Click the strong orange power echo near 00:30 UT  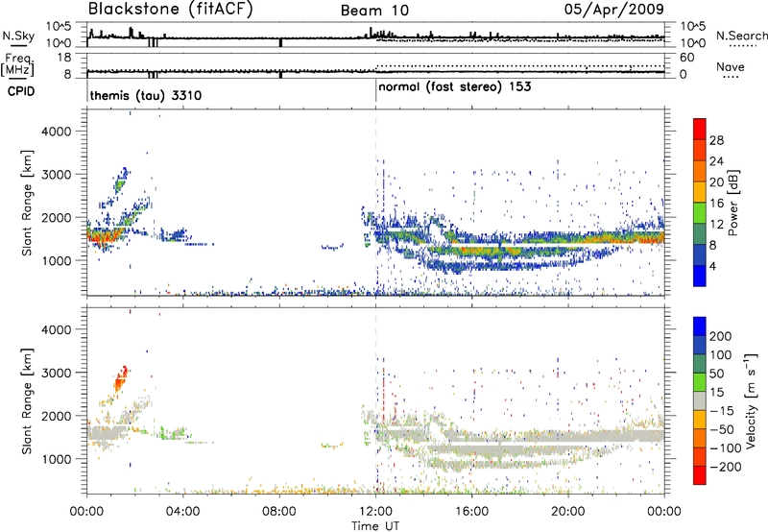(x=104, y=237)
